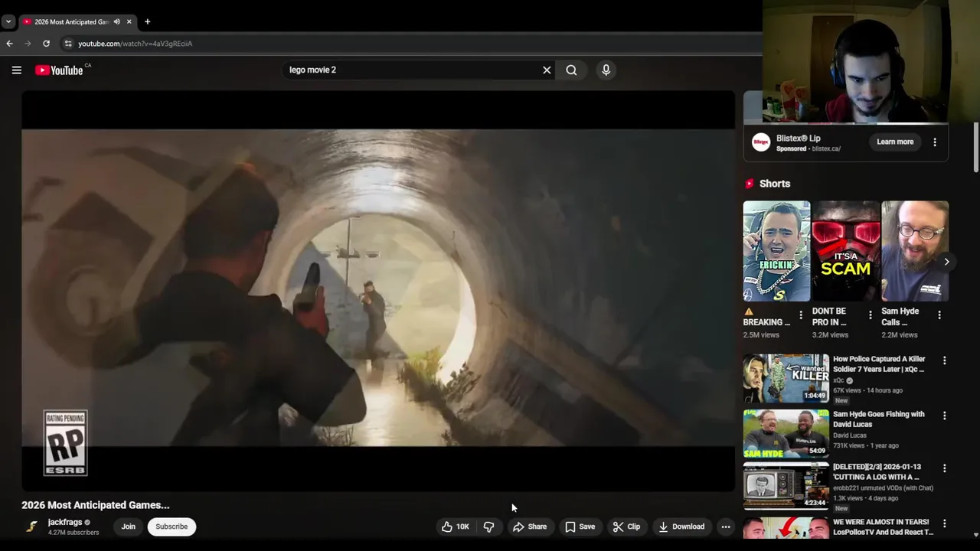This screenshot has width=980, height=551.
Task: Close the 2026 Most Anticipated Games tab
Action: pos(129,21)
